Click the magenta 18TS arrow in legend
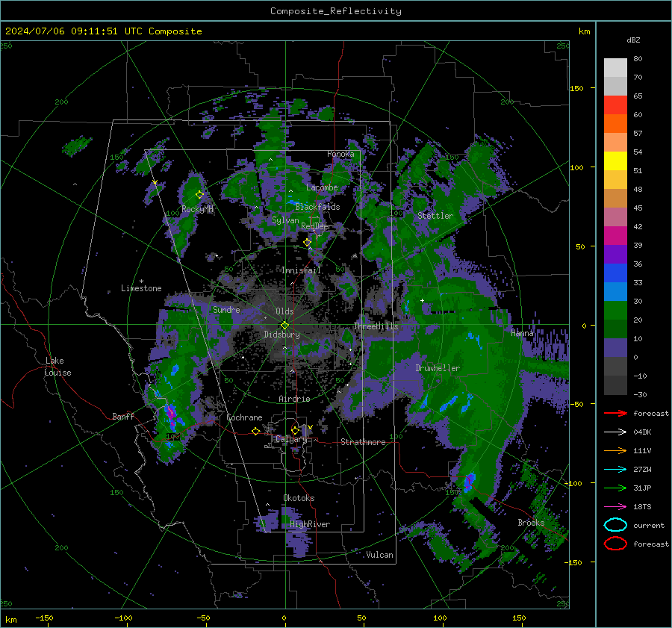The height and width of the screenshot is (628, 672). coord(615,507)
